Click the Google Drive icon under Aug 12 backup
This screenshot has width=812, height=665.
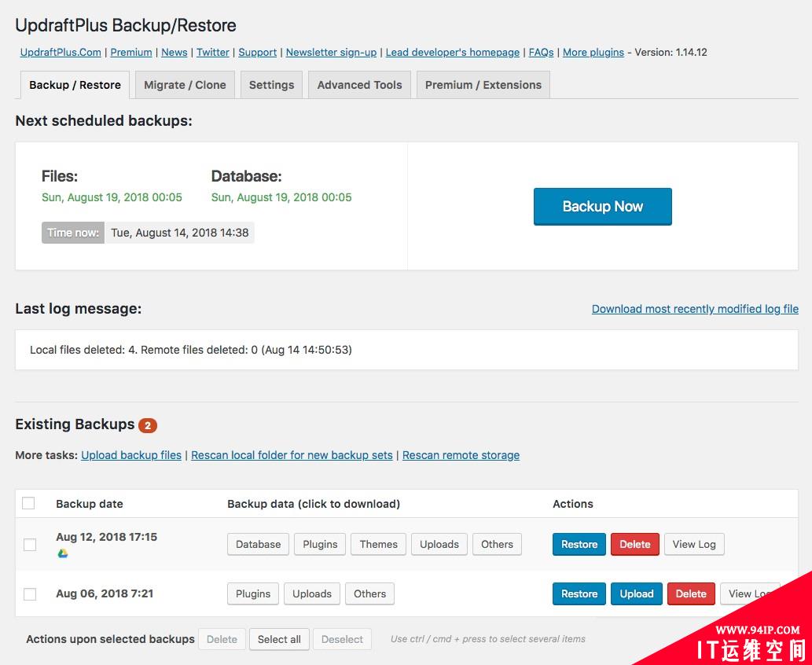[63, 553]
